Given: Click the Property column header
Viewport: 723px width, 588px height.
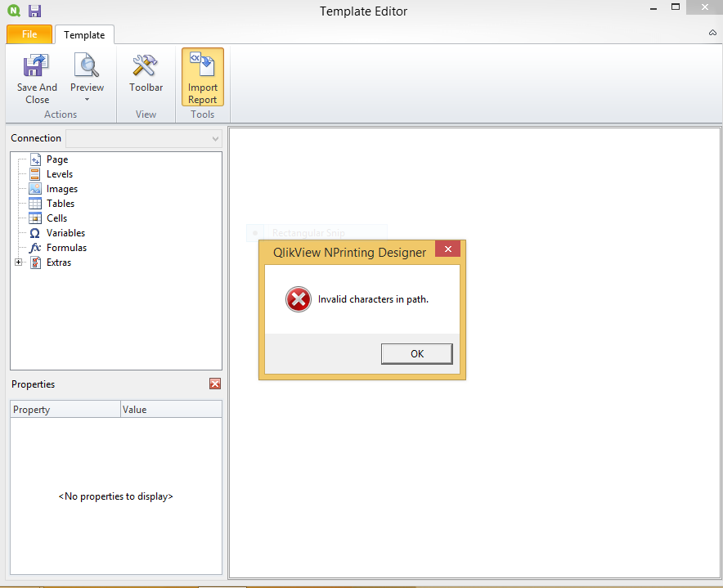Looking at the screenshot, I should (65, 410).
